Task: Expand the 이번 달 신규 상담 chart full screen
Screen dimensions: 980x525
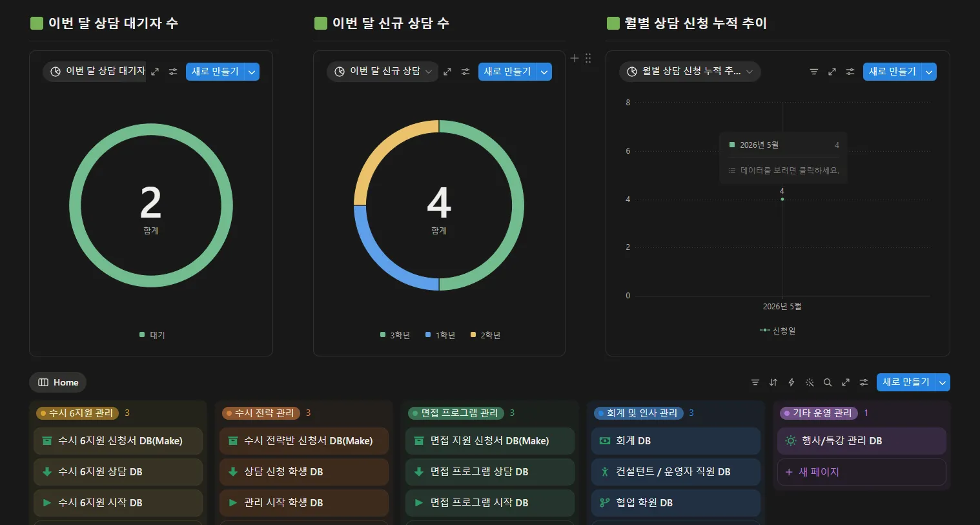Action: (x=447, y=72)
